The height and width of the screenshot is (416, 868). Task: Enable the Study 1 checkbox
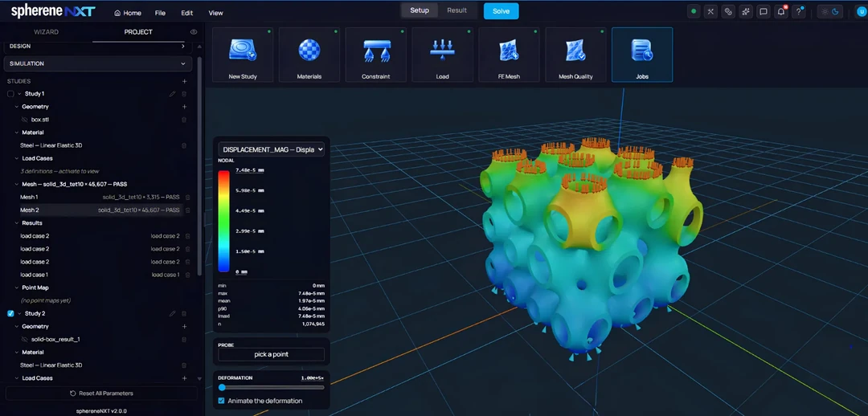[x=10, y=94]
